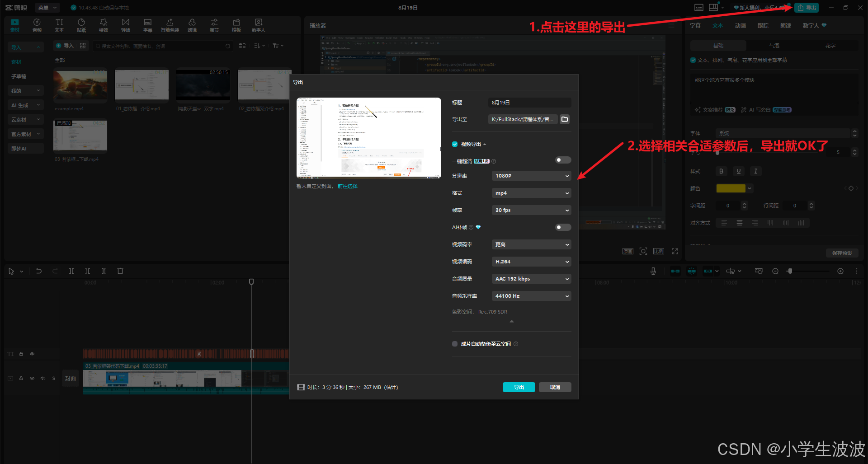Switch to the 动画 tab
The width and height of the screenshot is (868, 464).
(x=741, y=26)
